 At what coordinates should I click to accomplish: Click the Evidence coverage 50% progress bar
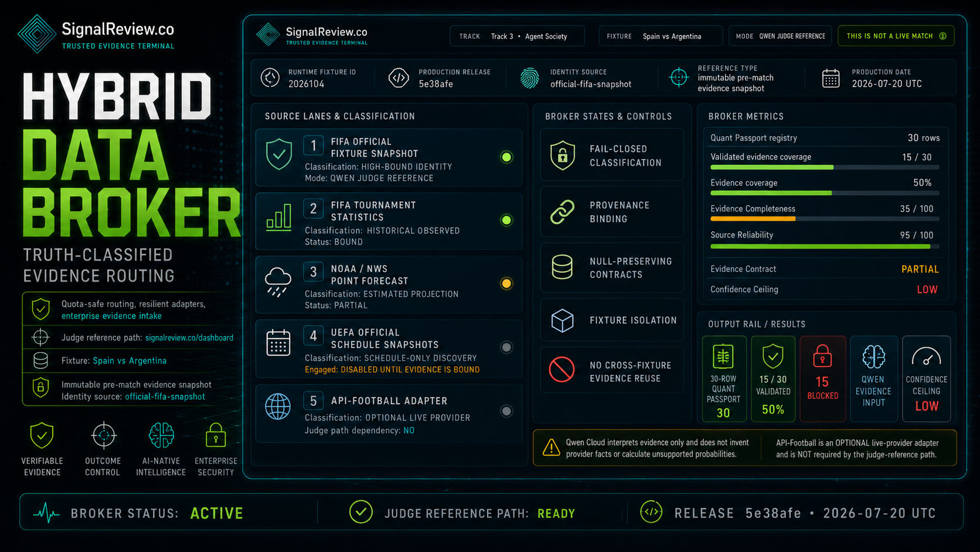(x=825, y=193)
